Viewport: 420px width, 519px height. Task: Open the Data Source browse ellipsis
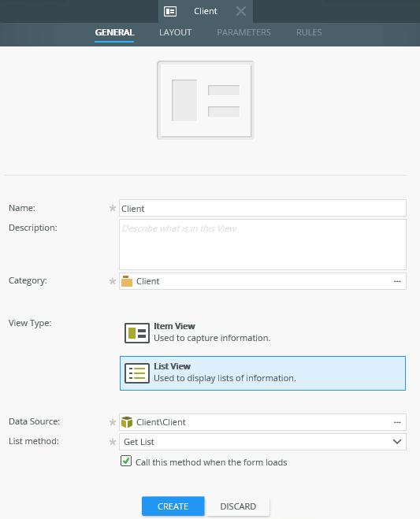coord(397,422)
